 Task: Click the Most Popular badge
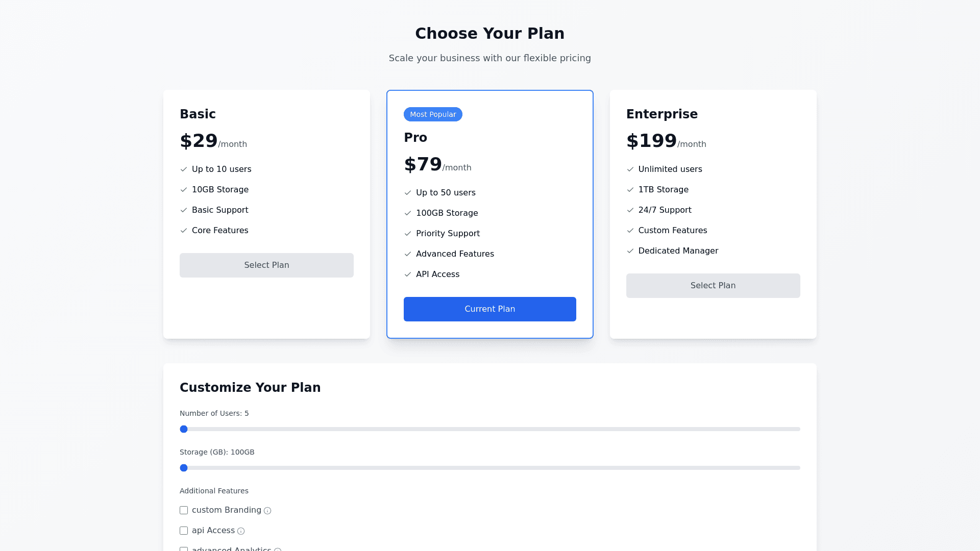pos(433,114)
